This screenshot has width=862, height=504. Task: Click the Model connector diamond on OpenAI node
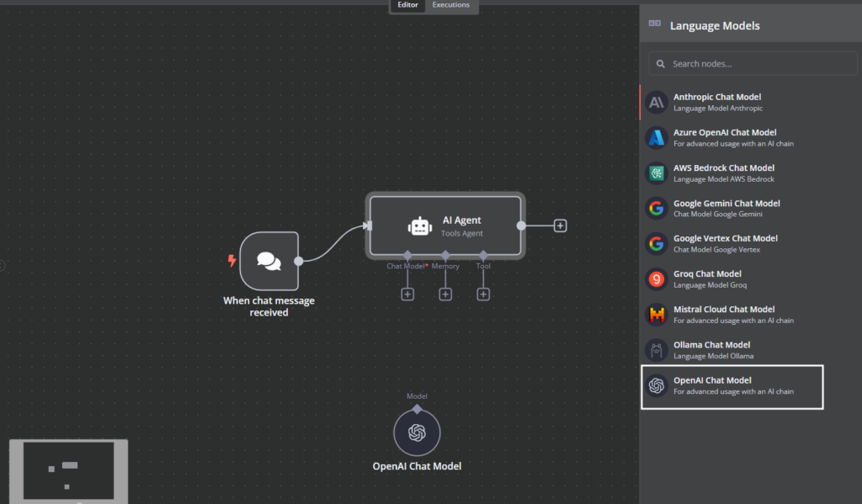pos(417,409)
